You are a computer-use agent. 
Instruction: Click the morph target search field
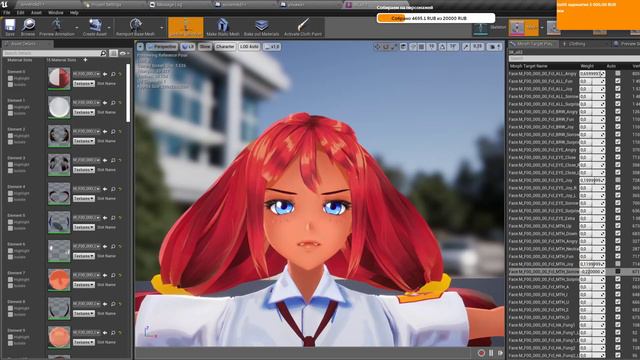click(x=574, y=59)
